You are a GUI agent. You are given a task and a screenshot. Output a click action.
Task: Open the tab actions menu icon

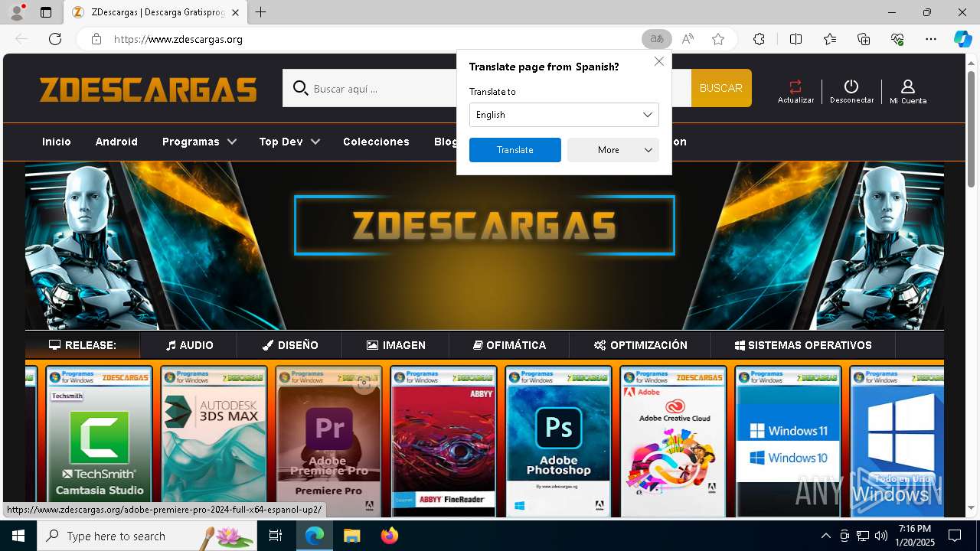coord(46,12)
